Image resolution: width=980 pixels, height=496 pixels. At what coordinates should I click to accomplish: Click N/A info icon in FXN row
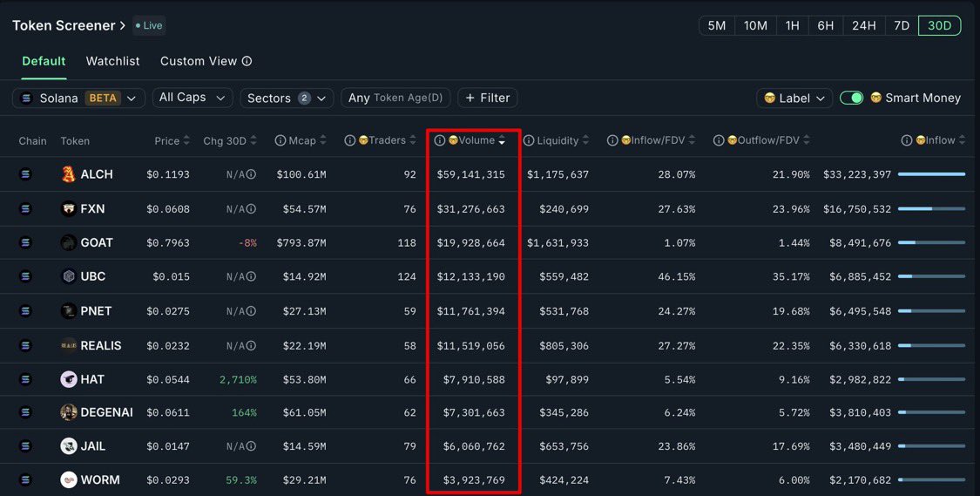click(x=251, y=209)
